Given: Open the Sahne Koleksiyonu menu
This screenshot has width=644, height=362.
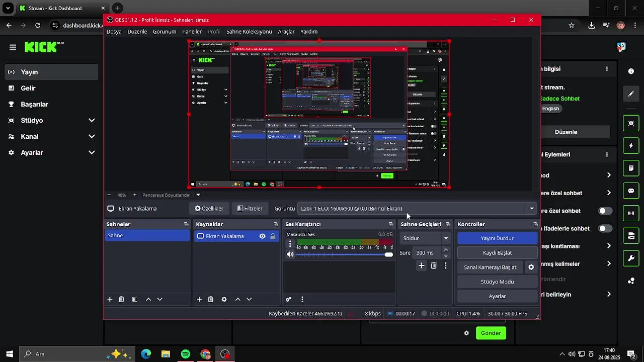Looking at the screenshot, I should 249,32.
